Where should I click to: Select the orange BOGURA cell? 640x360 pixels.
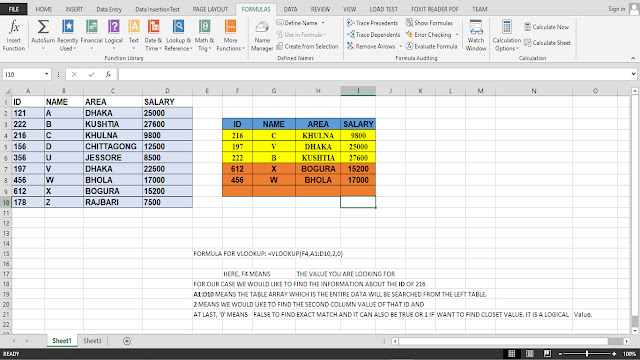318,169
